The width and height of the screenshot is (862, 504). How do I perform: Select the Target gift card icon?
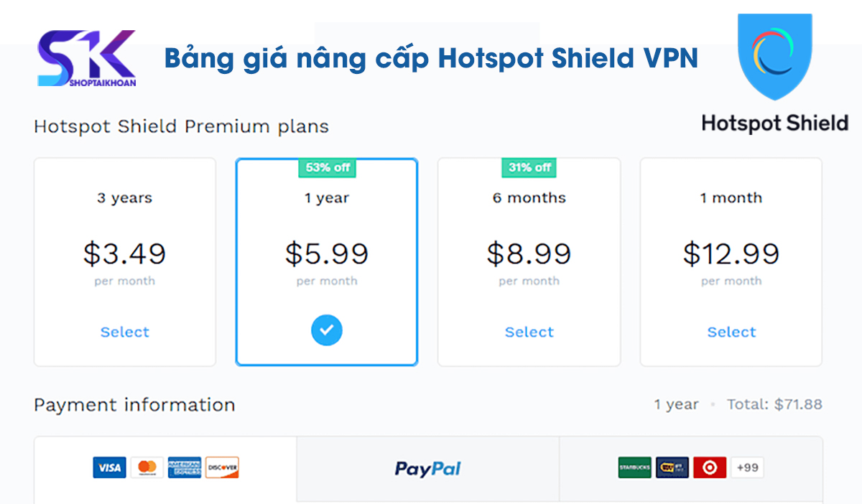click(x=709, y=467)
